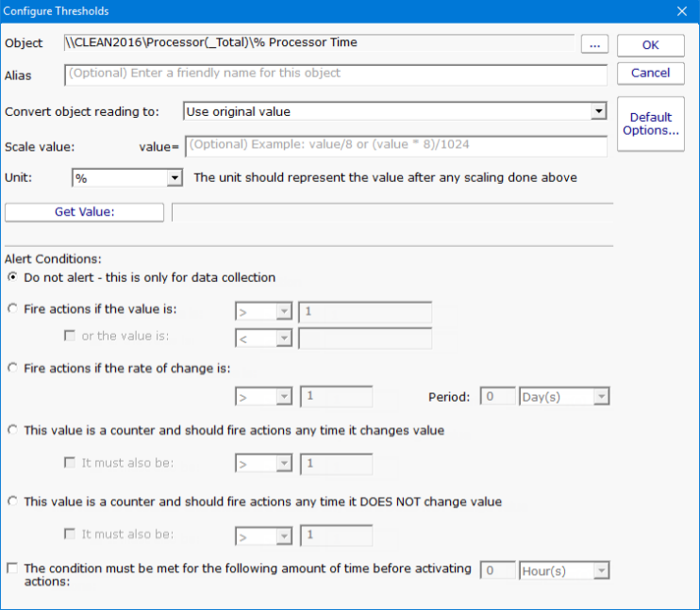Open the Hour(s) time unit dropdown

click(x=601, y=570)
